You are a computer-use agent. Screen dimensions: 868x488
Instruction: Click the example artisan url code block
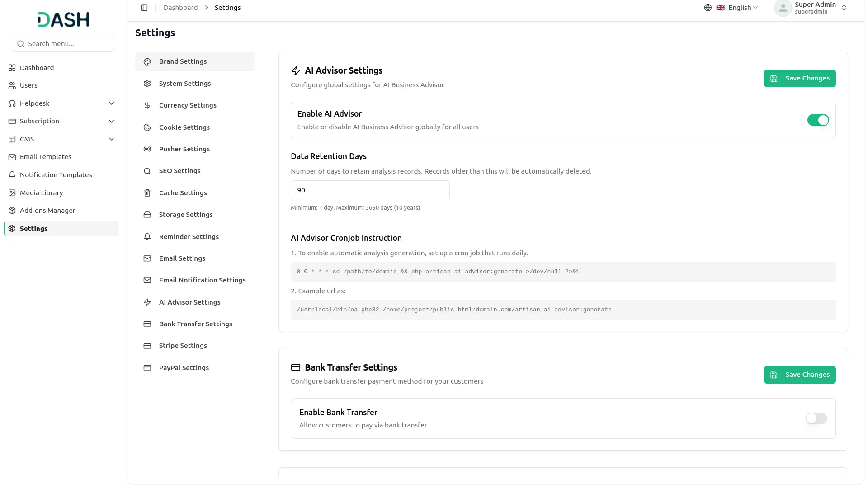(563, 310)
